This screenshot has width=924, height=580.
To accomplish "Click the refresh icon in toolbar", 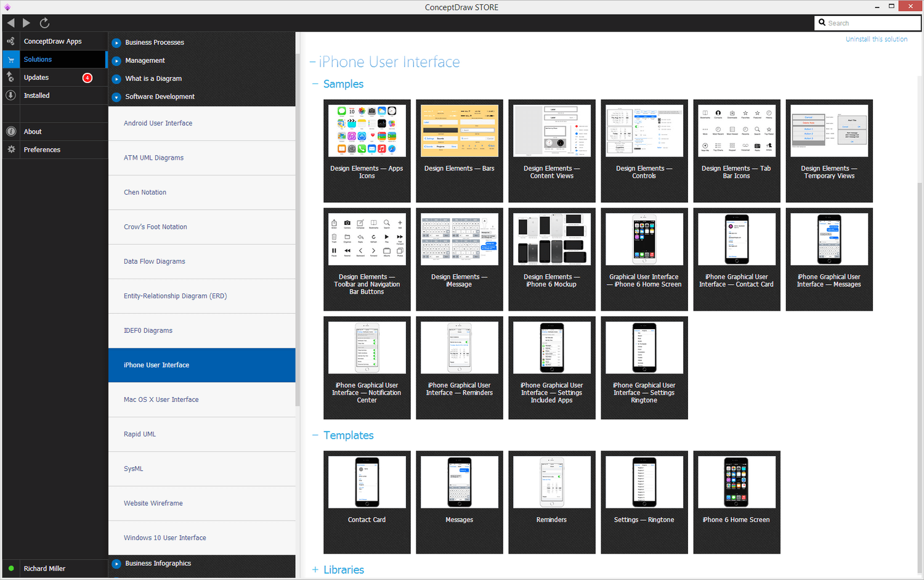I will (44, 23).
